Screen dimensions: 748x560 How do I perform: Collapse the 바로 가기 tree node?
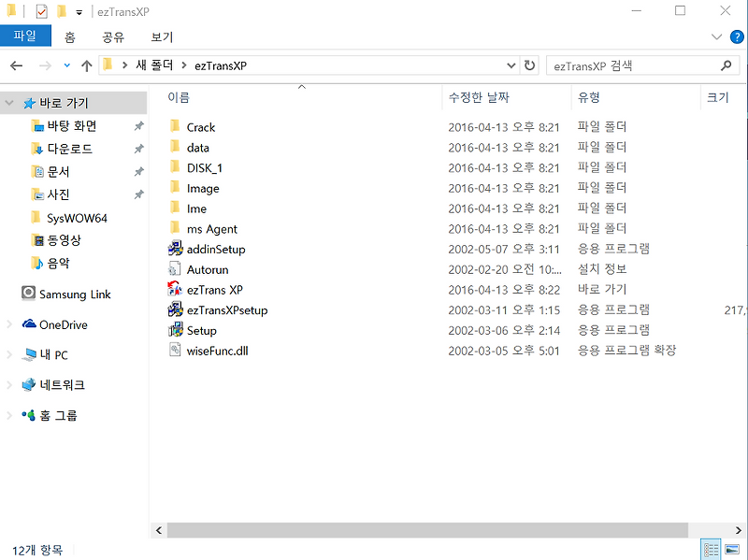(9, 103)
